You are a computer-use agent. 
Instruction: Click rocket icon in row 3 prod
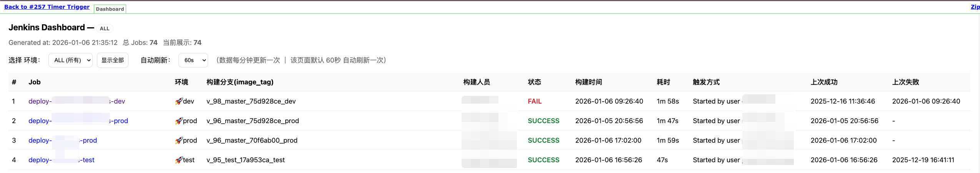coord(179,140)
